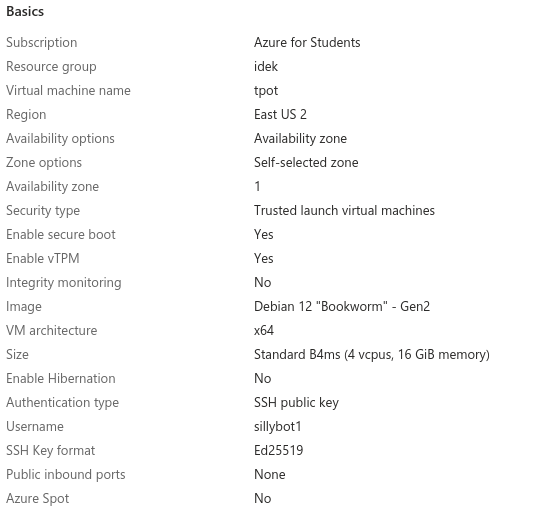Viewport: 540px width, 513px height.
Task: Click the Public inbound ports label
Action: click(x=65, y=474)
